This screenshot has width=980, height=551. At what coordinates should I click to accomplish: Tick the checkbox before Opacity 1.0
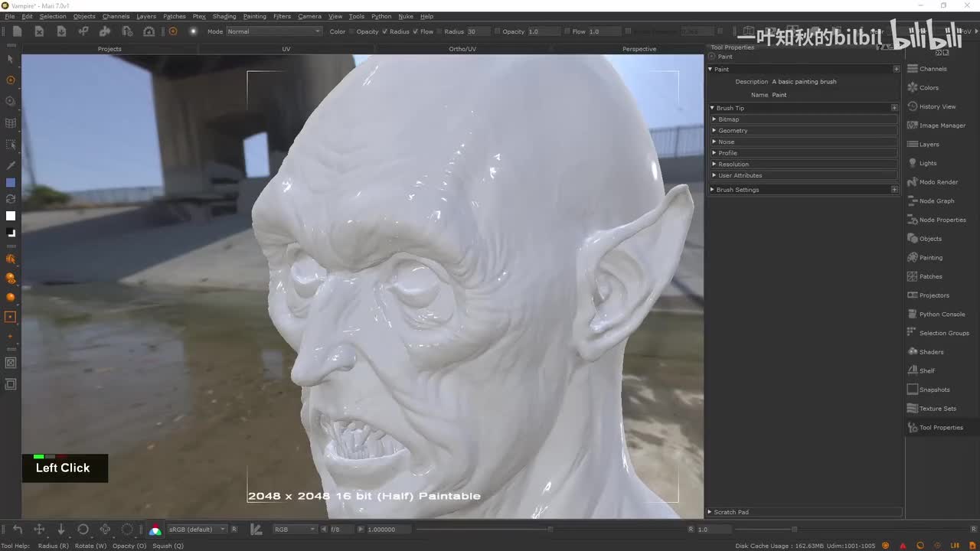click(497, 31)
